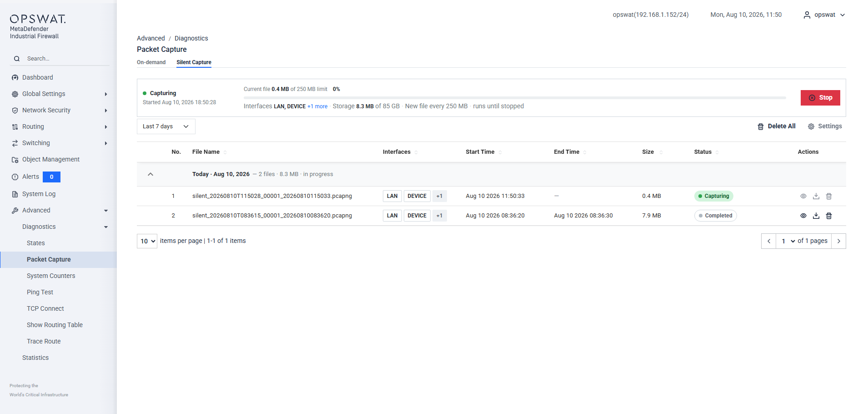This screenshot has height=414, width=868.
Task: View the completed 083620 capture file
Action: [803, 216]
